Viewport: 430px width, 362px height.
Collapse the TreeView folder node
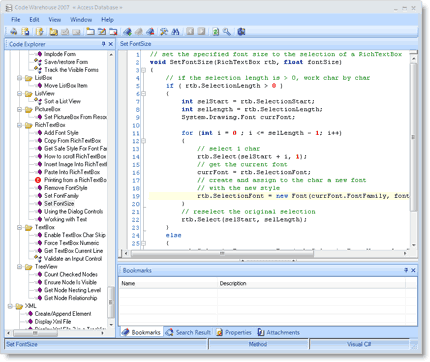[20, 267]
